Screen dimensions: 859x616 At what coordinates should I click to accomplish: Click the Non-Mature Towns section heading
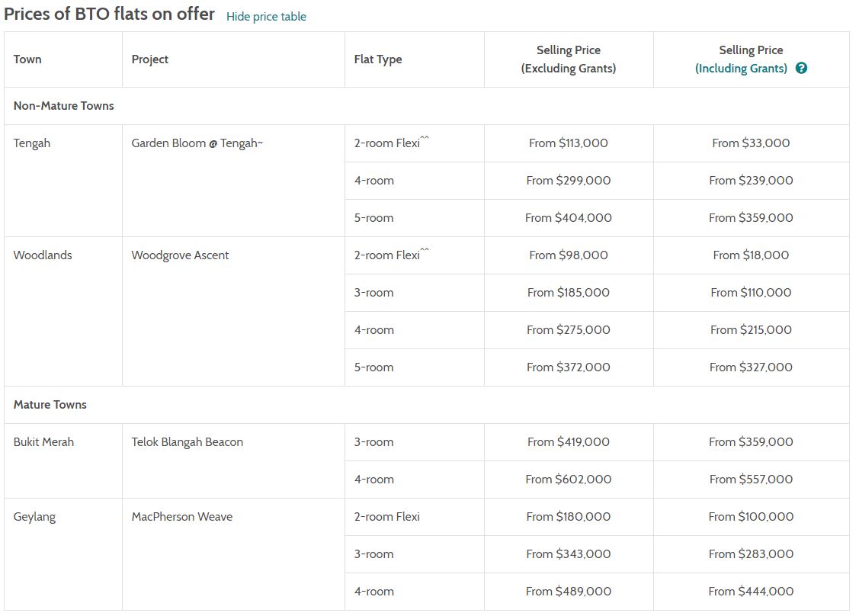click(64, 106)
